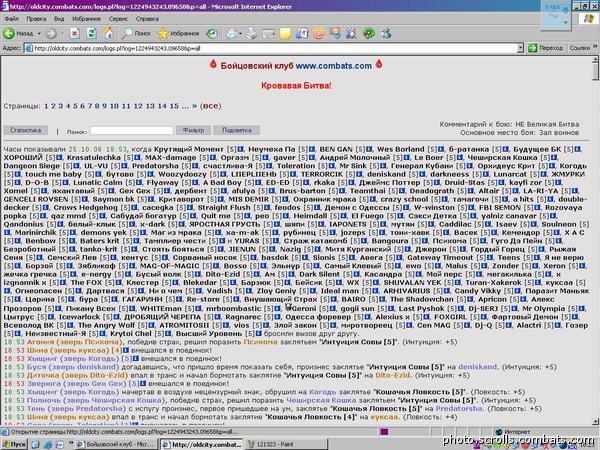Click the grey Forward arrow icon
600x450 pixels.
point(51,34)
